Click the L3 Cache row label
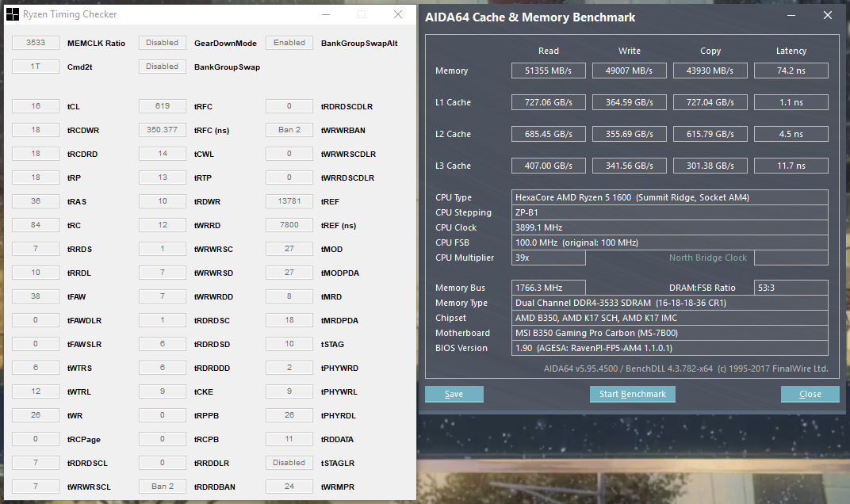Image resolution: width=850 pixels, height=504 pixels. [x=454, y=166]
